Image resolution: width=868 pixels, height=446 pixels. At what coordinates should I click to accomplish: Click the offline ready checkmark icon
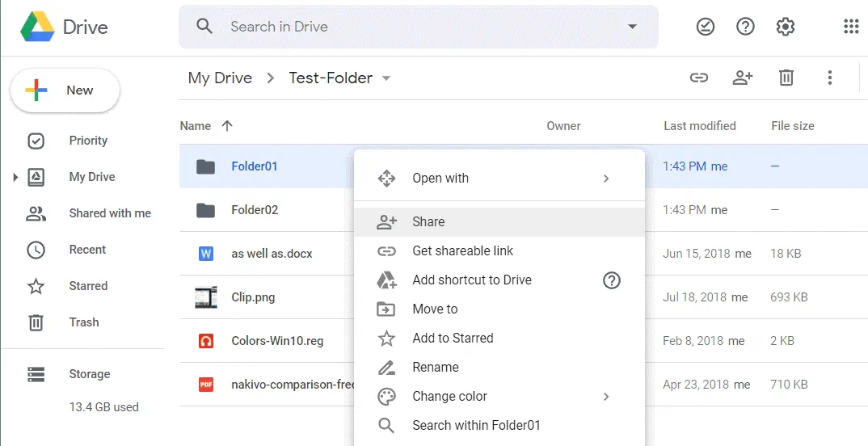tap(706, 27)
